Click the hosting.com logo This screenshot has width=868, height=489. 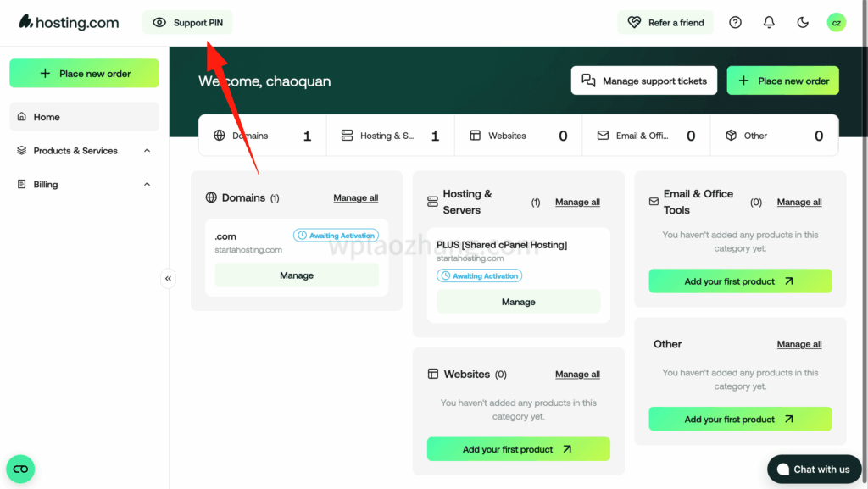69,23
